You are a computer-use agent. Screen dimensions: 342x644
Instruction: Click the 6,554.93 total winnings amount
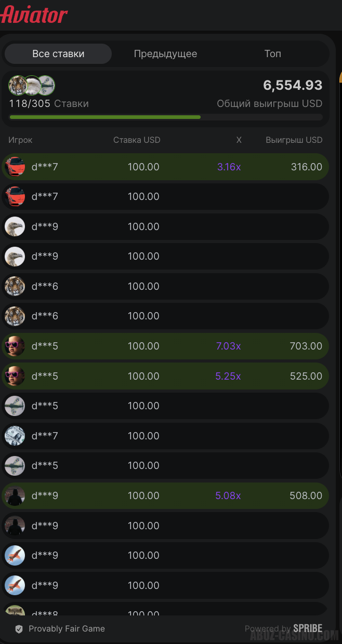[293, 85]
